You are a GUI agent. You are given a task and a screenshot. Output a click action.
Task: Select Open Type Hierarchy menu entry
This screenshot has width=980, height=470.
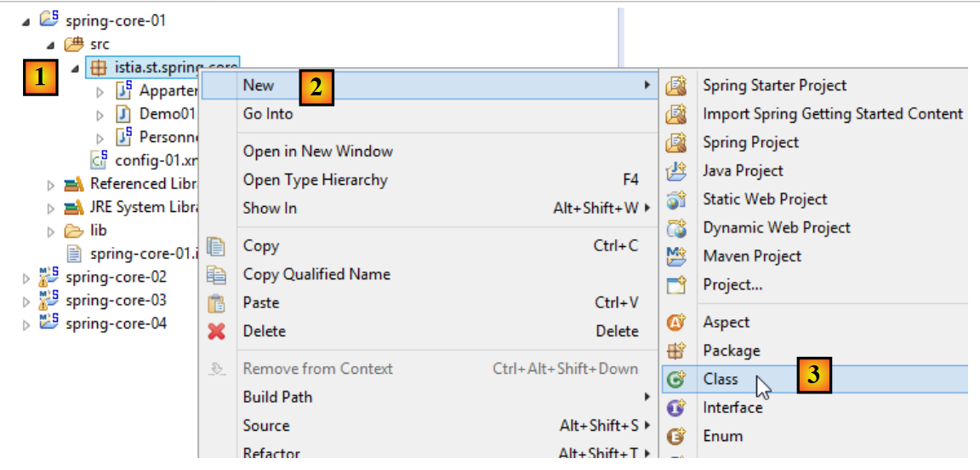point(315,180)
